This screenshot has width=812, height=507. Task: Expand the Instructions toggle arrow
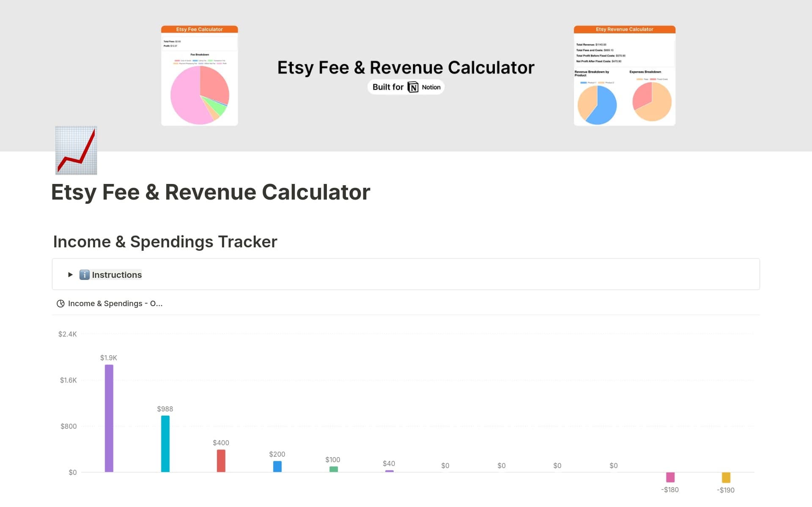[x=70, y=275]
